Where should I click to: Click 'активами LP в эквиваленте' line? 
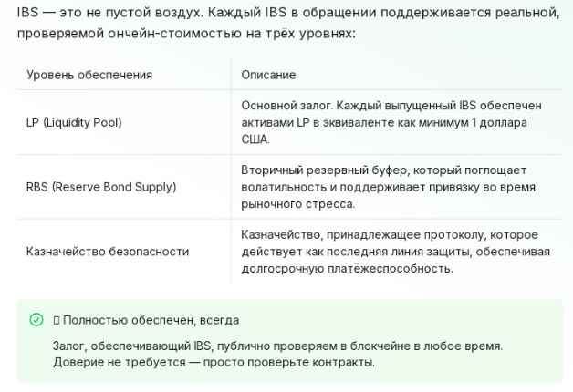[384, 122]
